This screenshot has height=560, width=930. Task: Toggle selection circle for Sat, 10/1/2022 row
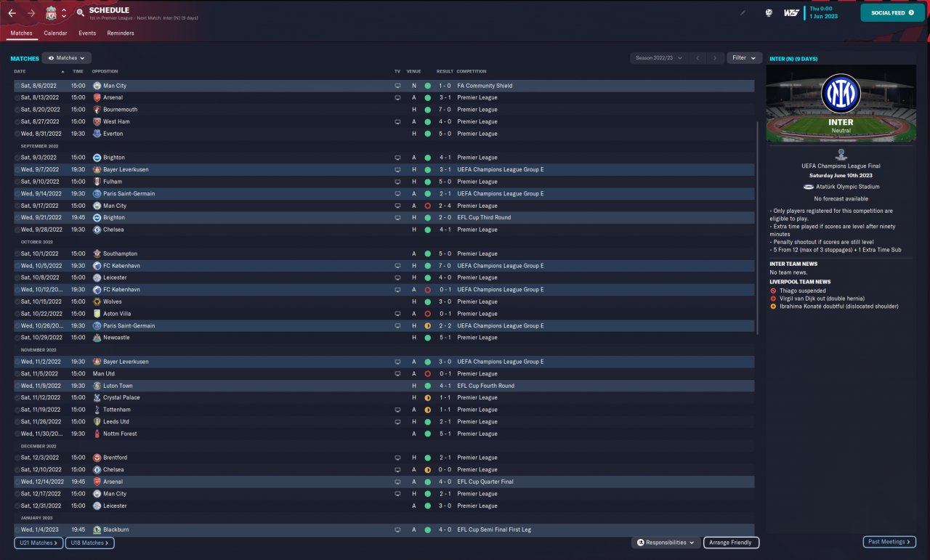pyautogui.click(x=17, y=253)
